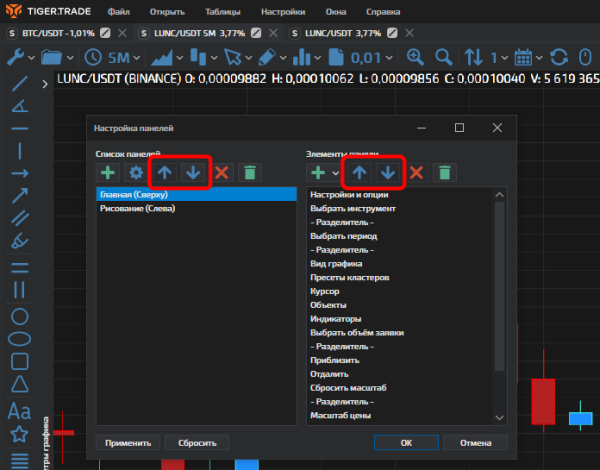Click red X in panel elements toolbar
This screenshot has width=600, height=470.
416,172
